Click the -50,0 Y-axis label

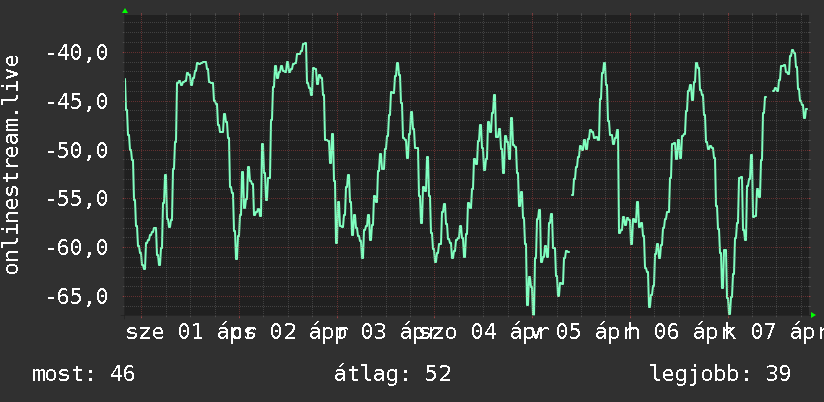tap(77, 151)
